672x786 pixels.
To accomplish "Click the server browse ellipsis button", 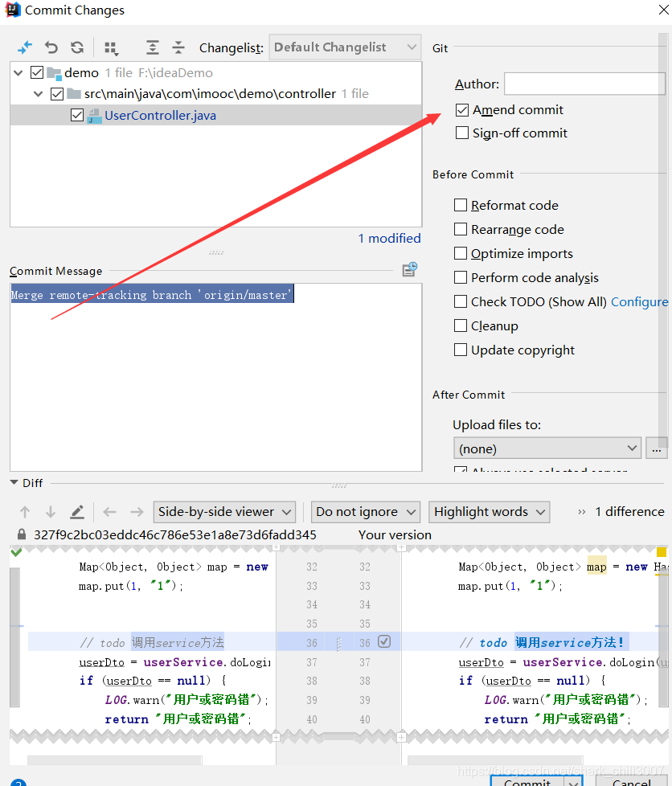I will click(x=657, y=448).
